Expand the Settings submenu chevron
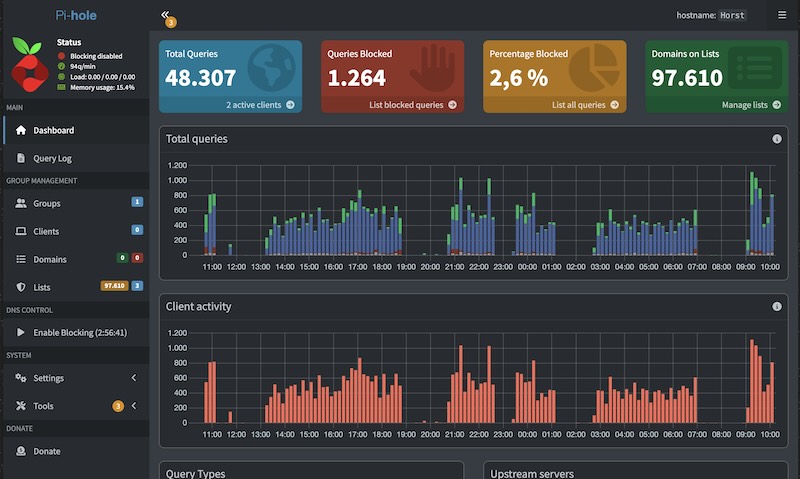800x479 pixels. [x=134, y=378]
